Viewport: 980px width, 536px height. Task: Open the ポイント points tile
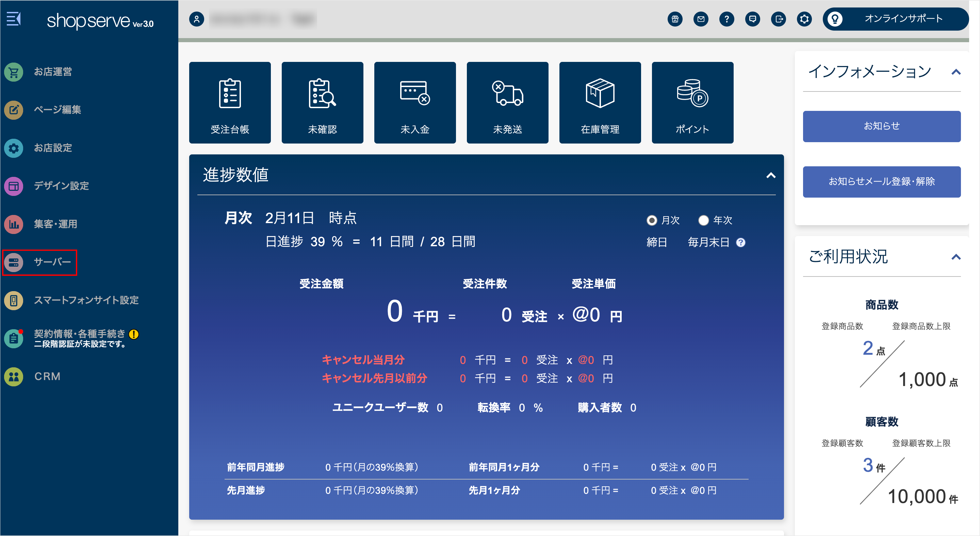(x=692, y=103)
